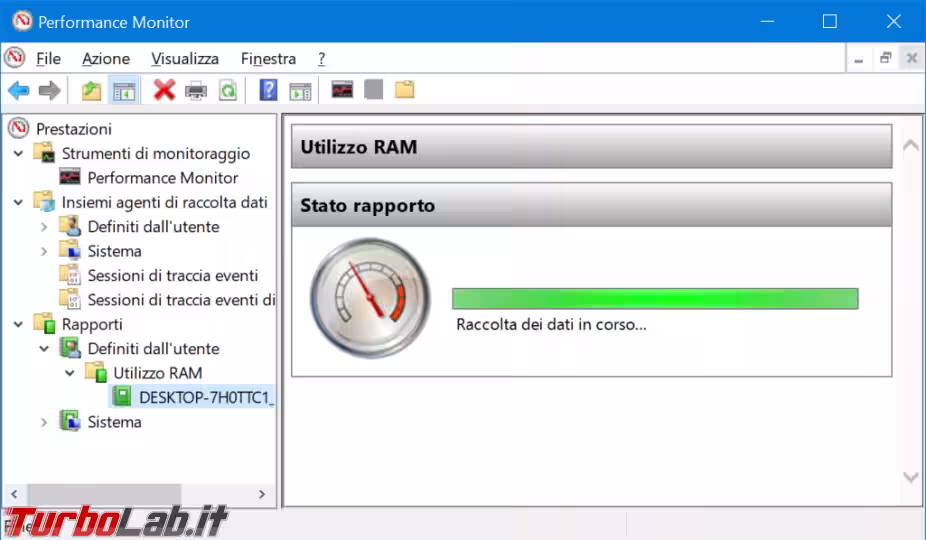The height and width of the screenshot is (540, 926).
Task: Expand Definiti dall'utente under data collector sets
Action: (44, 227)
